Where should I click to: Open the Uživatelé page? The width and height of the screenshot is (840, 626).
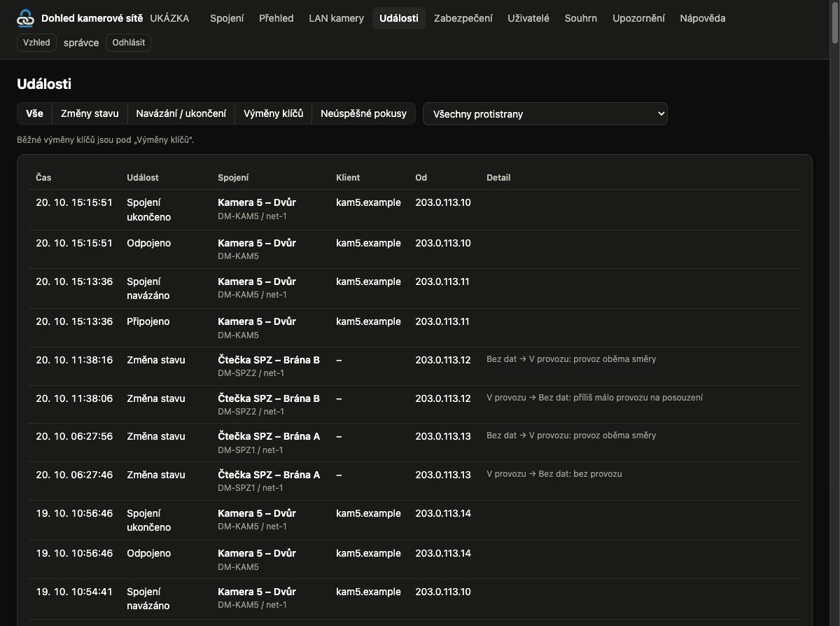click(x=528, y=18)
